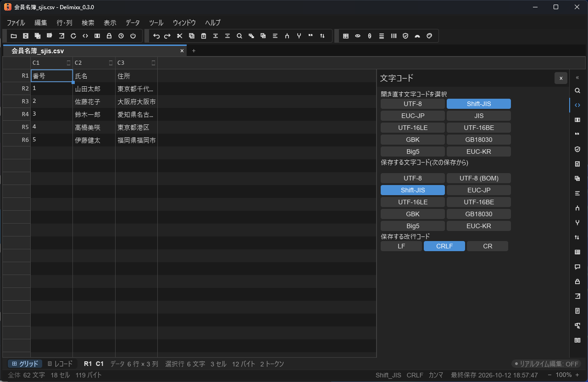The width and height of the screenshot is (588, 382).
Task: Select row header R4
Action: (17, 114)
